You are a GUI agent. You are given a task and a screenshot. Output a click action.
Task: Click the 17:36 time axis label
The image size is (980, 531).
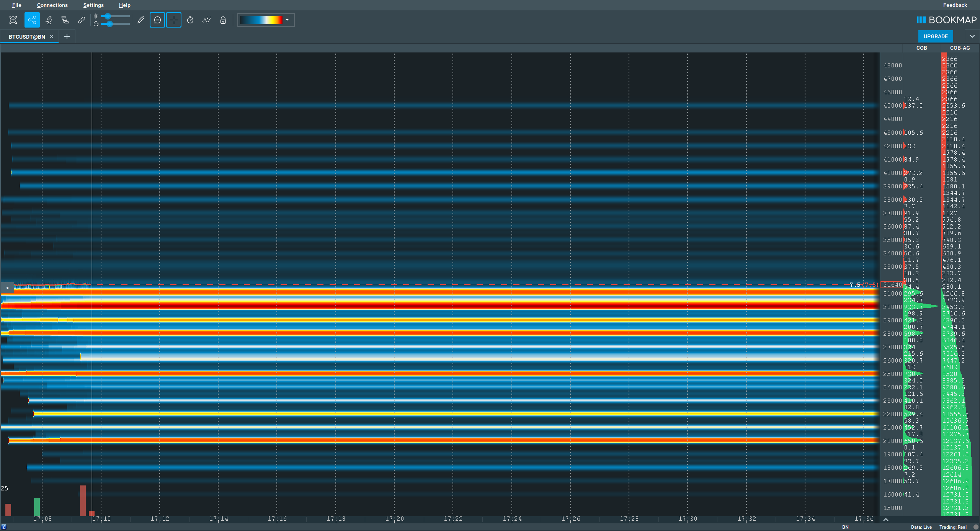point(864,519)
